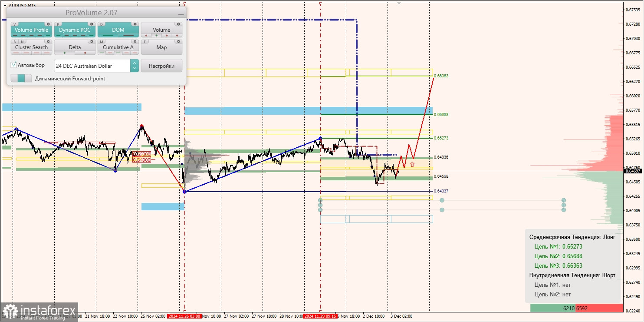Click the N hotkey badge on Cluster Search

[22, 42]
